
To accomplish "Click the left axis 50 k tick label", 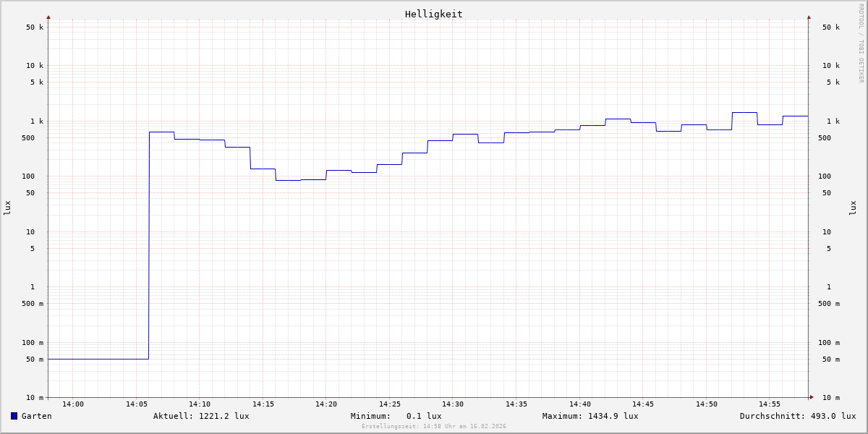I will point(35,27).
